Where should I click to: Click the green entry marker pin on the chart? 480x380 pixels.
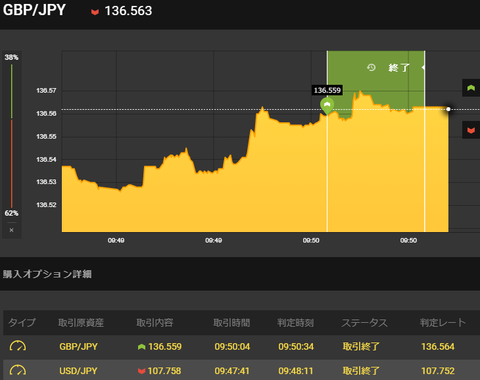[327, 106]
